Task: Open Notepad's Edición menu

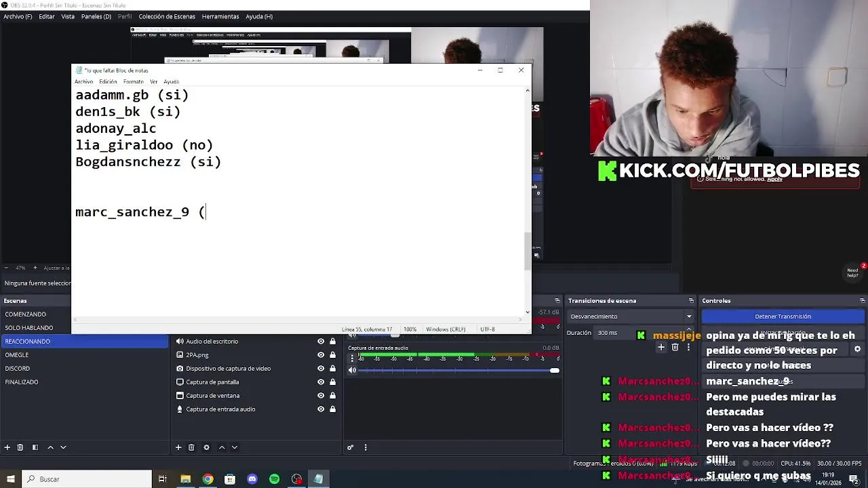Action: coord(108,81)
